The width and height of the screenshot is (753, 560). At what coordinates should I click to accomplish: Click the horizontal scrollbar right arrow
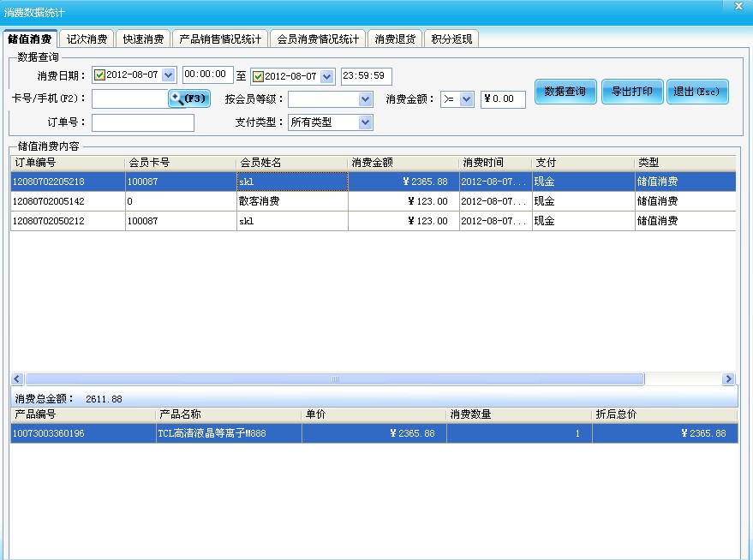[729, 378]
